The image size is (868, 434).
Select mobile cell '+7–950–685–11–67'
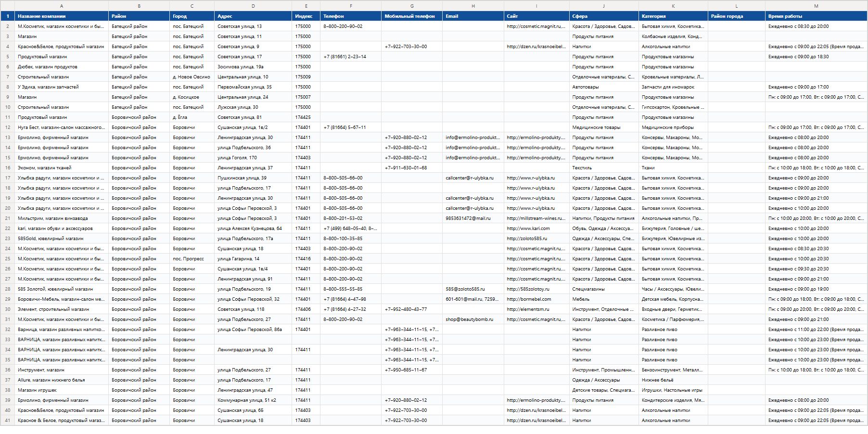412,370
